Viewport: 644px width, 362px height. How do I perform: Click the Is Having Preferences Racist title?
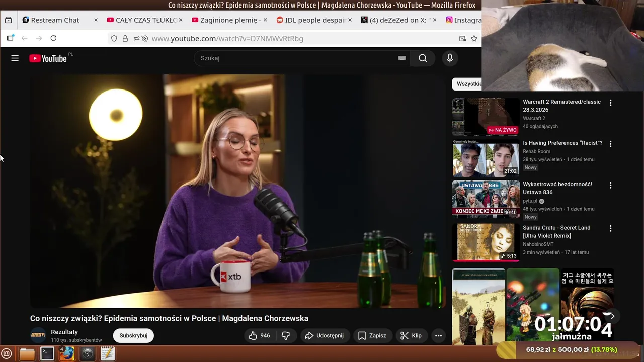[x=562, y=143]
